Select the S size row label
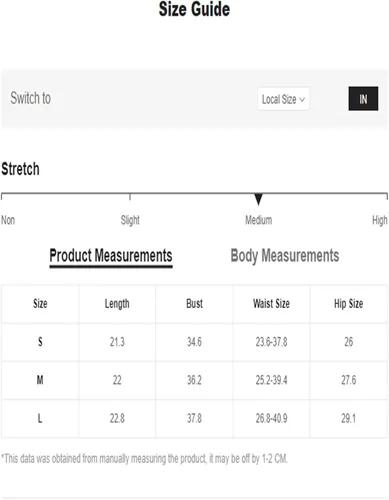Screen dimensions: 389x500 pyautogui.click(x=40, y=342)
